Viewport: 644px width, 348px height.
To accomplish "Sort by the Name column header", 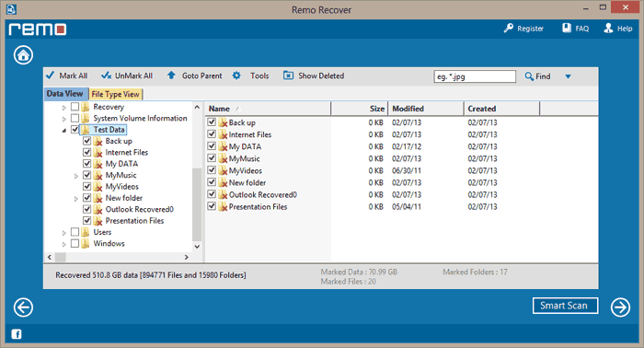I will pos(269,109).
